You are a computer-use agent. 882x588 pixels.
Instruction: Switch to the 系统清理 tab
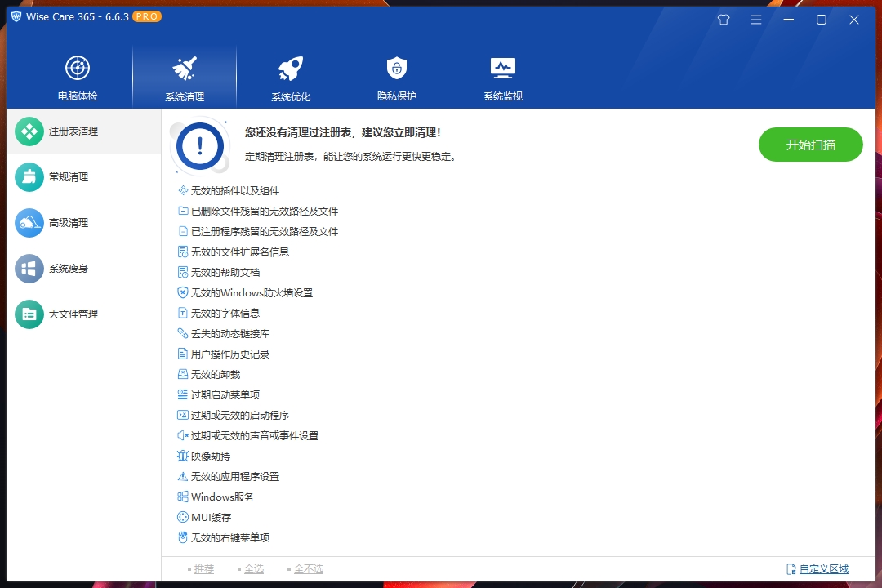click(x=185, y=78)
